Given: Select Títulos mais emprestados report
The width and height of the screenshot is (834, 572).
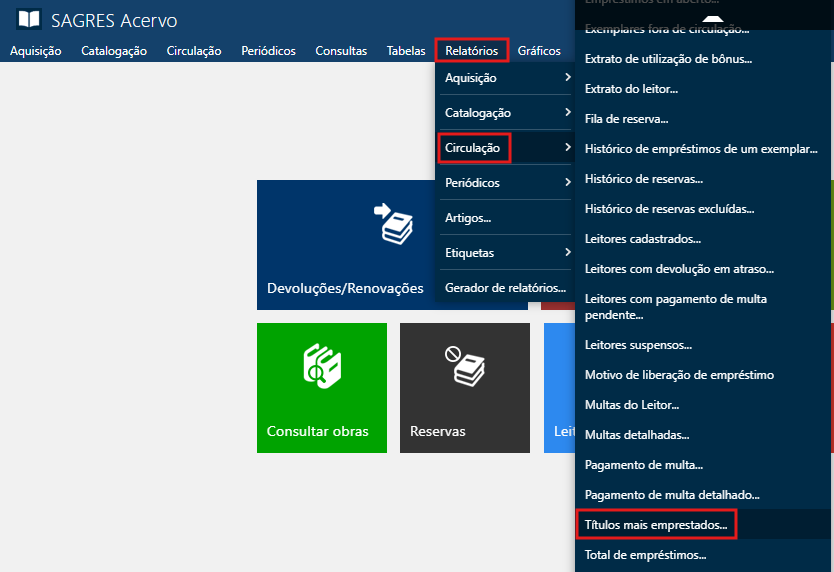Looking at the screenshot, I should pos(657,524).
